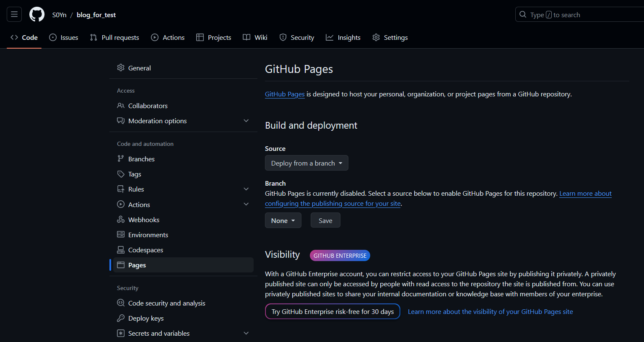Open Code security and analysis settings
Image resolution: width=644 pixels, height=342 pixels.
coord(183,303)
